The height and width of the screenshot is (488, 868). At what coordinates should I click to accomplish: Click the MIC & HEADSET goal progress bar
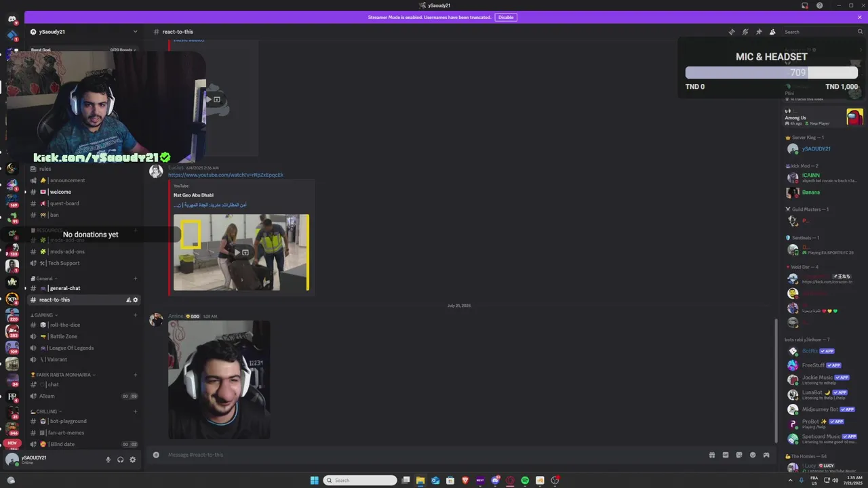click(771, 73)
